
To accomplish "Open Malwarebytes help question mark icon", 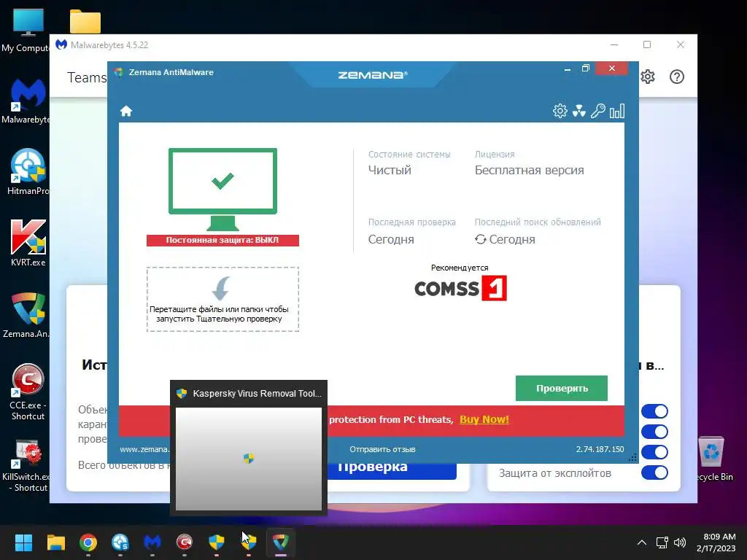I will (676, 77).
